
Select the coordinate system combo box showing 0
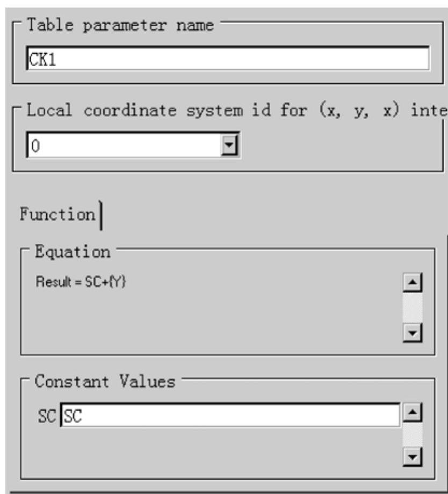[133, 145]
